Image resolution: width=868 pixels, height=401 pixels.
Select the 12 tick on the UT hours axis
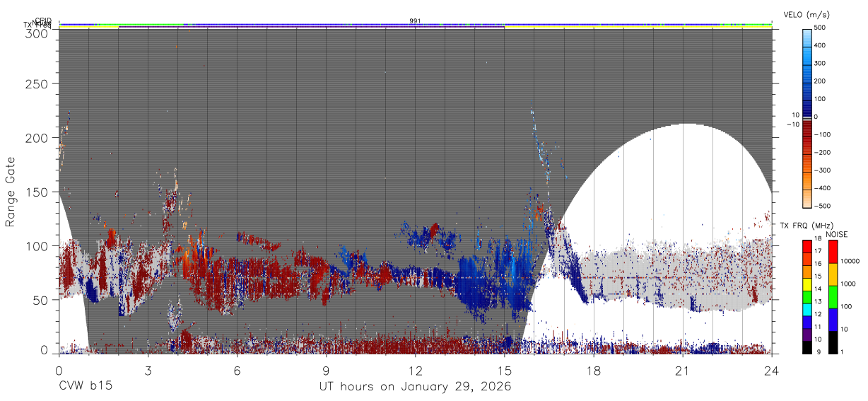415,370
